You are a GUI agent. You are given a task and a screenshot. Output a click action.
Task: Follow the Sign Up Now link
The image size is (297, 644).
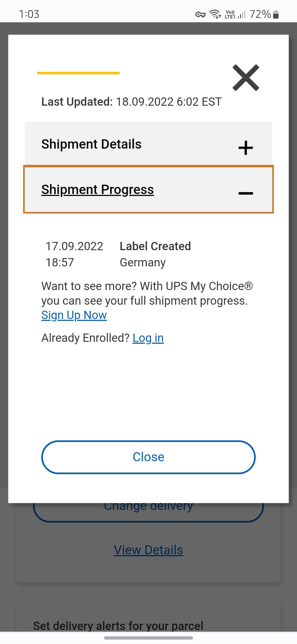point(74,315)
